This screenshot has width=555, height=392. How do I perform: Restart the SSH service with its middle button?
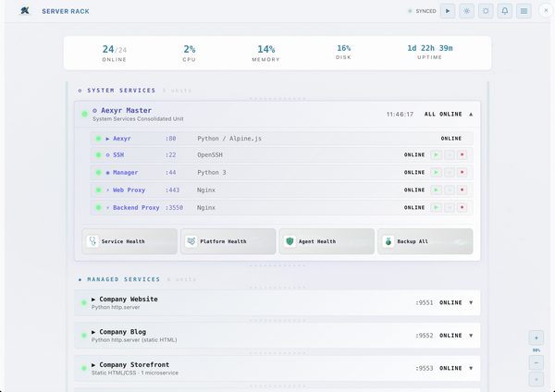pos(450,154)
